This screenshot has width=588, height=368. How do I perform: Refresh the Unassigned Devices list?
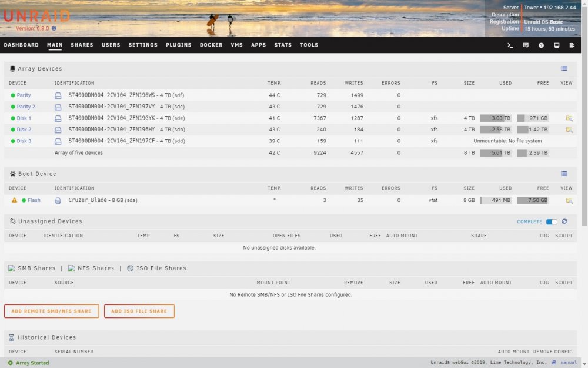[x=564, y=221]
